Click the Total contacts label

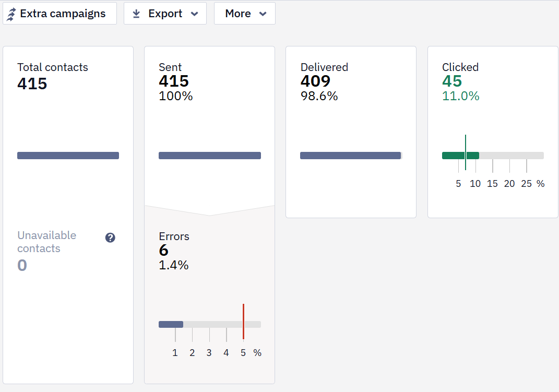point(52,67)
